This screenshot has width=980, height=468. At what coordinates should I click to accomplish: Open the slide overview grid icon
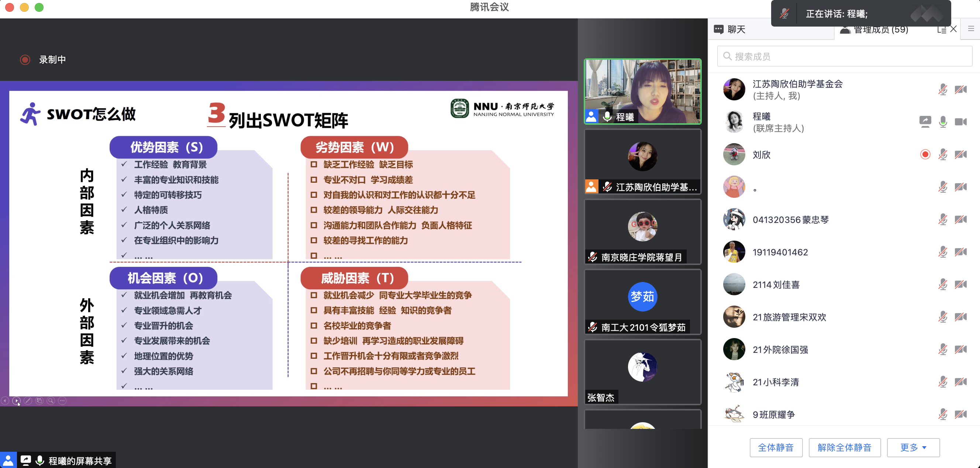(39, 401)
